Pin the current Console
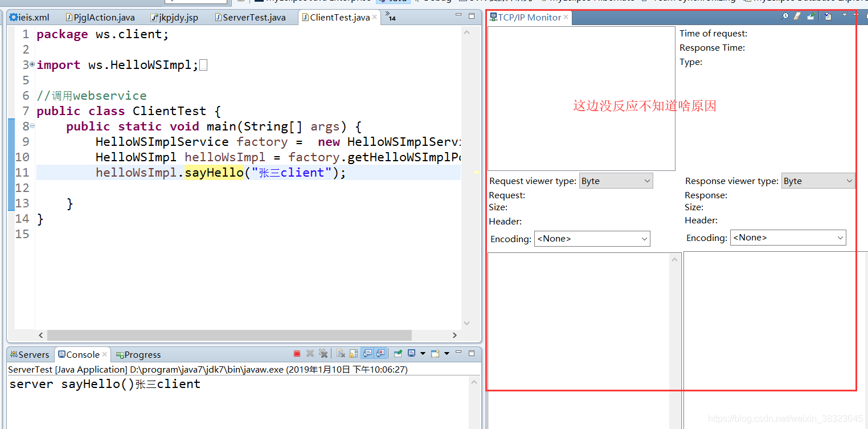This screenshot has width=868, height=429. tap(398, 354)
